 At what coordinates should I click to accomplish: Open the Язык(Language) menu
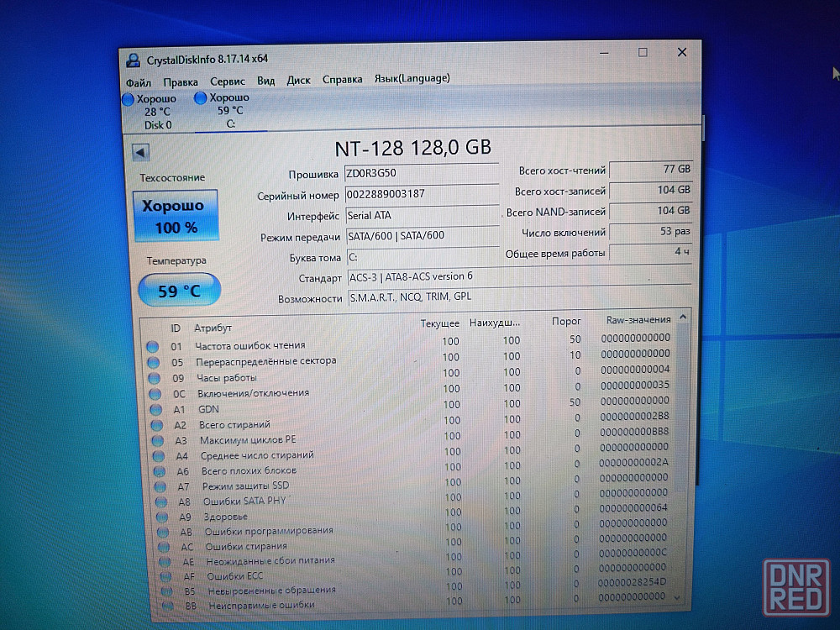pyautogui.click(x=412, y=79)
